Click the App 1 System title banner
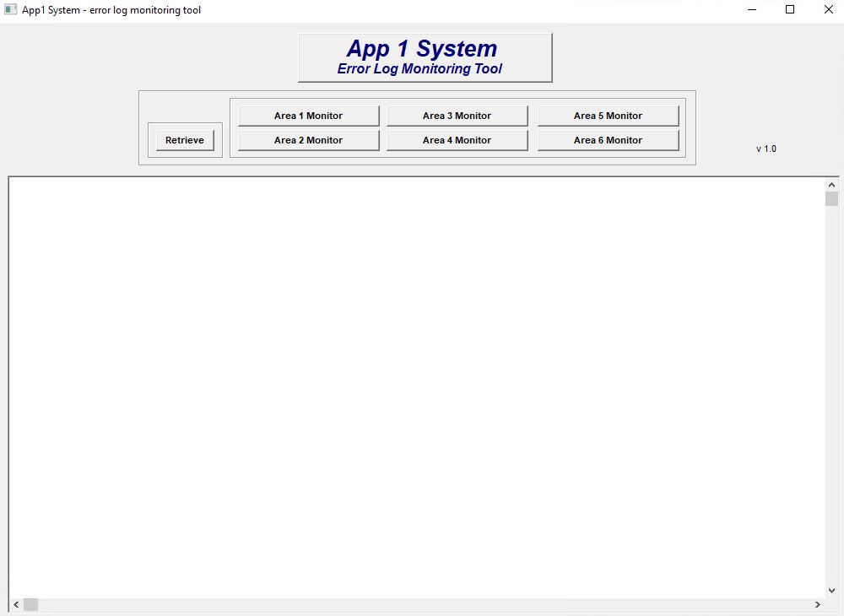 point(425,57)
